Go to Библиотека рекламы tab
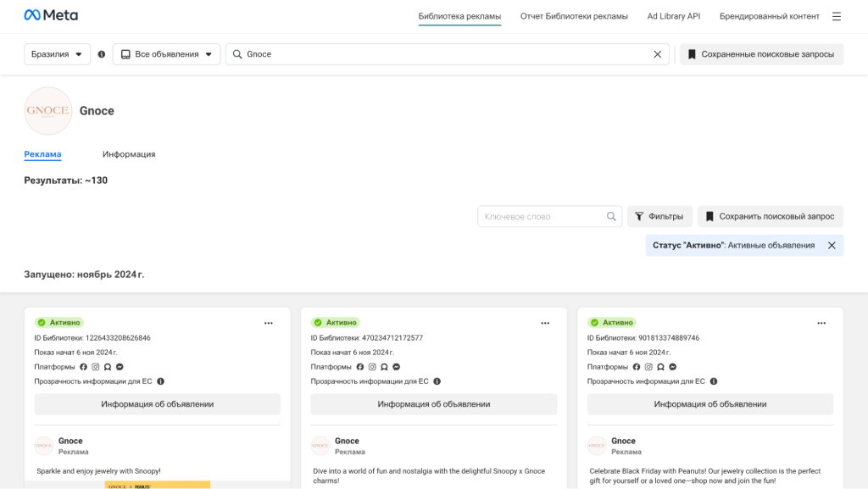The width and height of the screenshot is (868, 489). [x=459, y=17]
